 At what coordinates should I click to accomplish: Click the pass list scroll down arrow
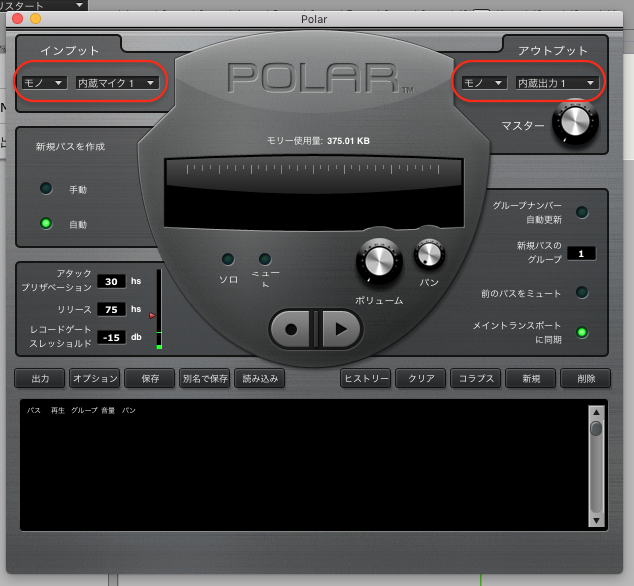[596, 520]
